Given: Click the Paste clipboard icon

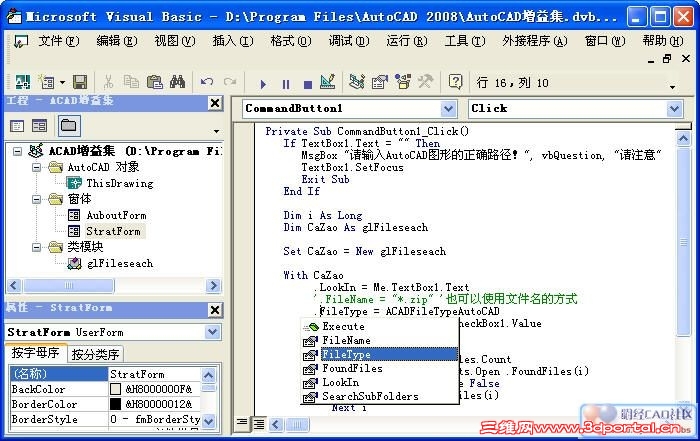Looking at the screenshot, I should pyautogui.click(x=154, y=82).
